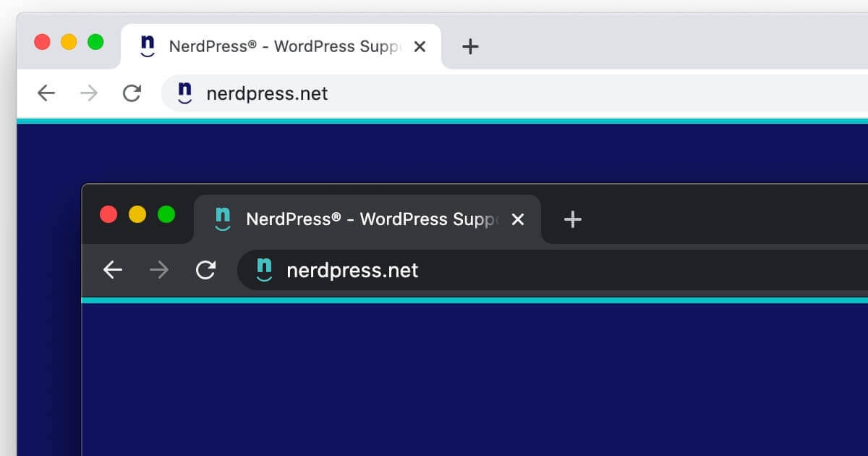Image resolution: width=868 pixels, height=456 pixels.
Task: Reload the page in light browser window
Action: (x=132, y=93)
